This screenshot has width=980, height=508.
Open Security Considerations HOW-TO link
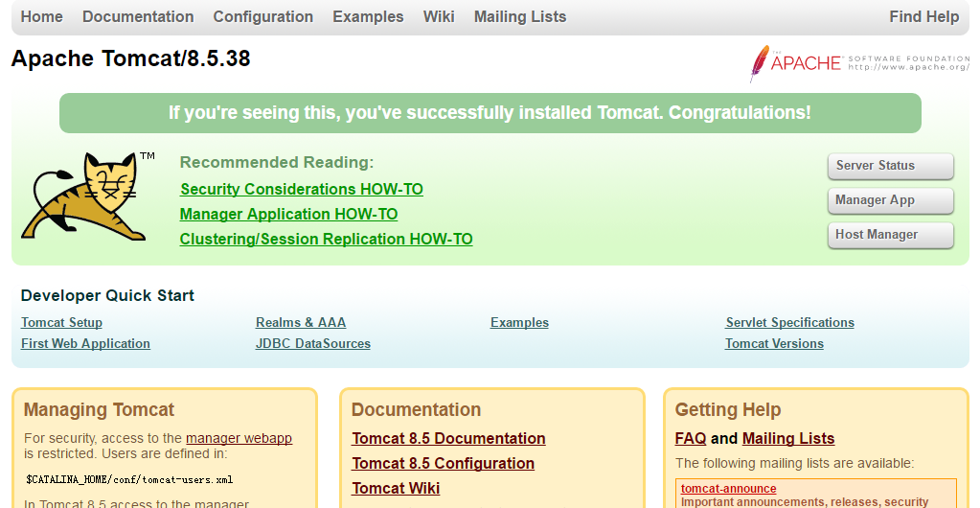(301, 189)
